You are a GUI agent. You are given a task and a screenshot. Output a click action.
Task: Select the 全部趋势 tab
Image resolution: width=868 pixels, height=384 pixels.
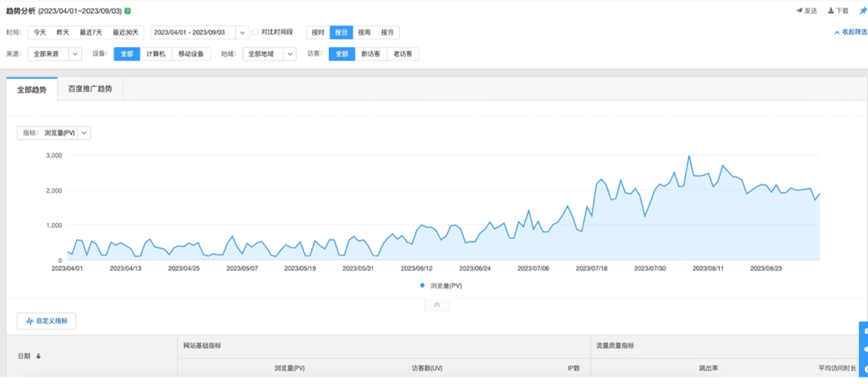[x=32, y=89]
